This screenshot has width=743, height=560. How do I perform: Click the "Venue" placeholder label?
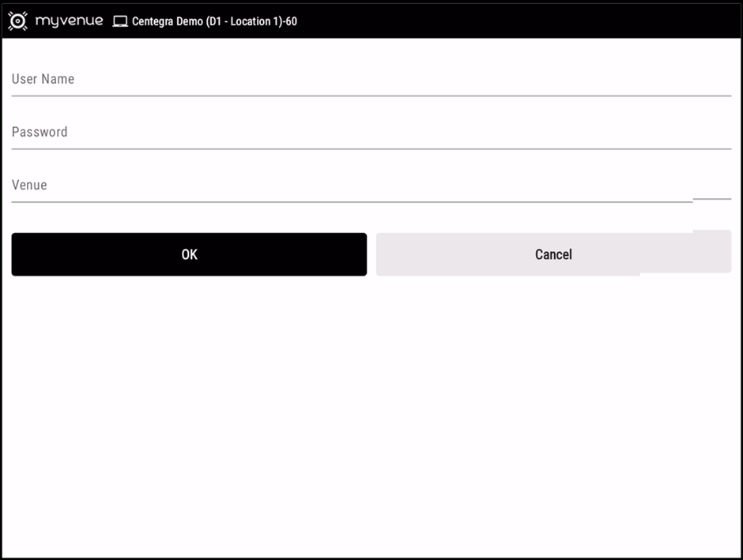(x=29, y=185)
